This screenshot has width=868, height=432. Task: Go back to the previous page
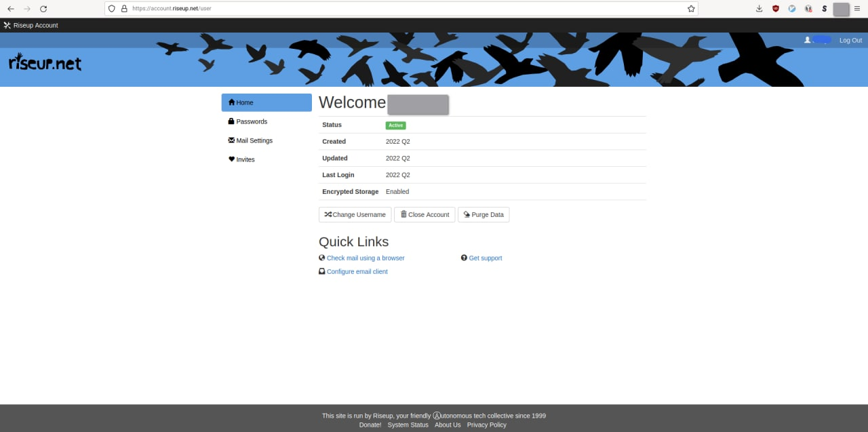(x=10, y=9)
